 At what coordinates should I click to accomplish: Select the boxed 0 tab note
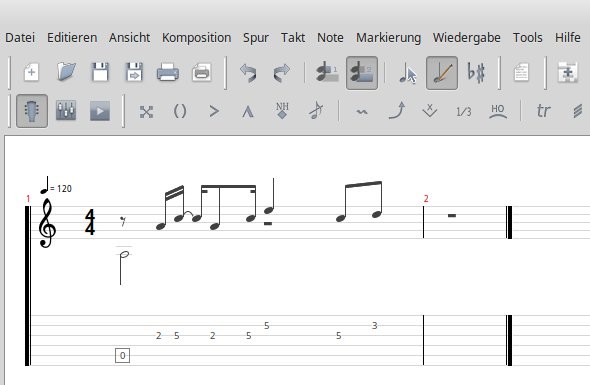[122, 355]
